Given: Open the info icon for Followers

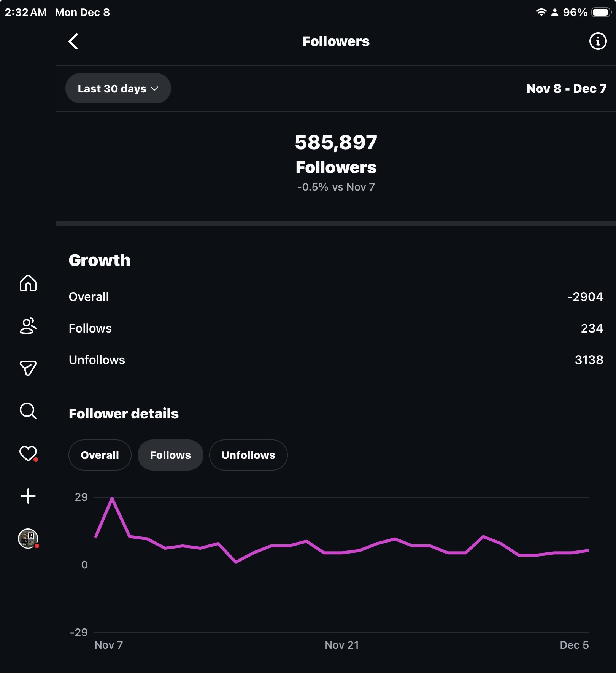Looking at the screenshot, I should pyautogui.click(x=597, y=41).
